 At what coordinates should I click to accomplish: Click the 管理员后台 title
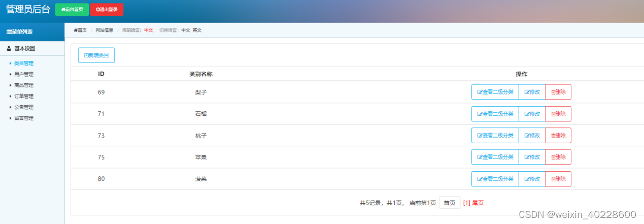point(28,9)
